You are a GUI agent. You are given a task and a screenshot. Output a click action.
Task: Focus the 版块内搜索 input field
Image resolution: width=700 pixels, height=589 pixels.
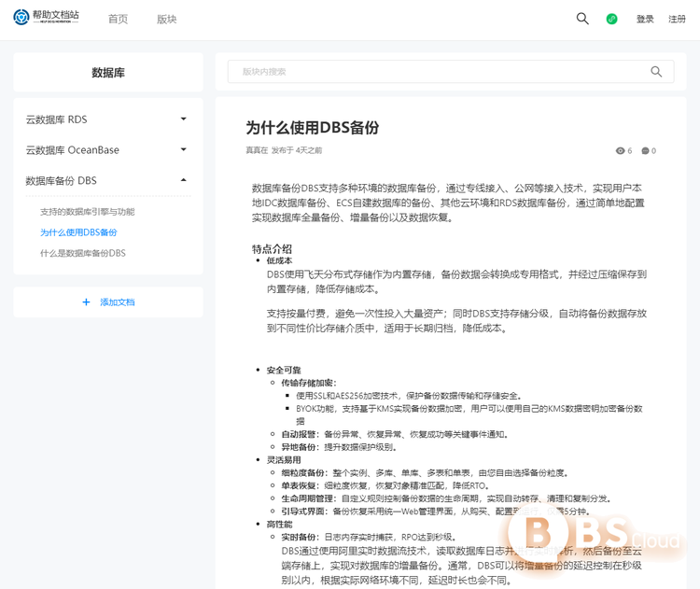click(451, 72)
